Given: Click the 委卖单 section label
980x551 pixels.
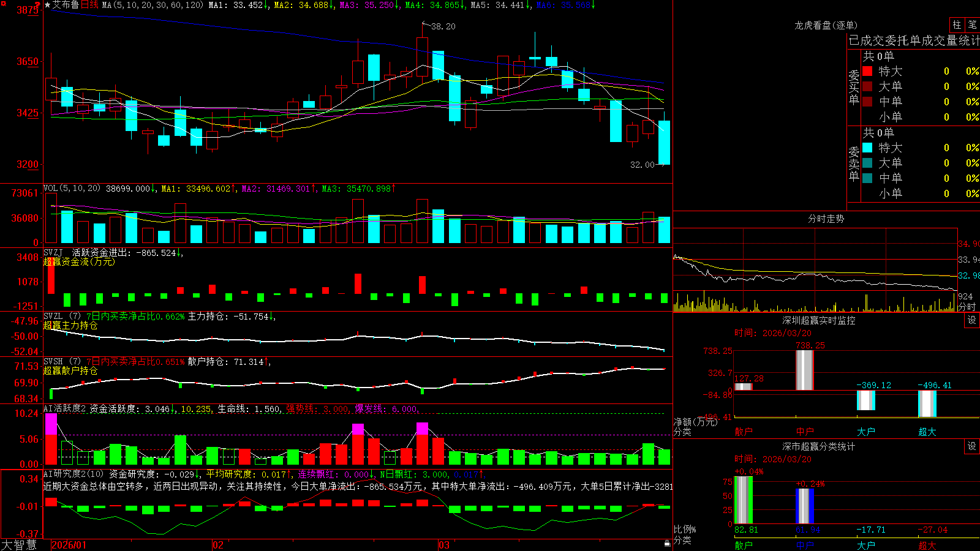Looking at the screenshot, I should 854,163.
